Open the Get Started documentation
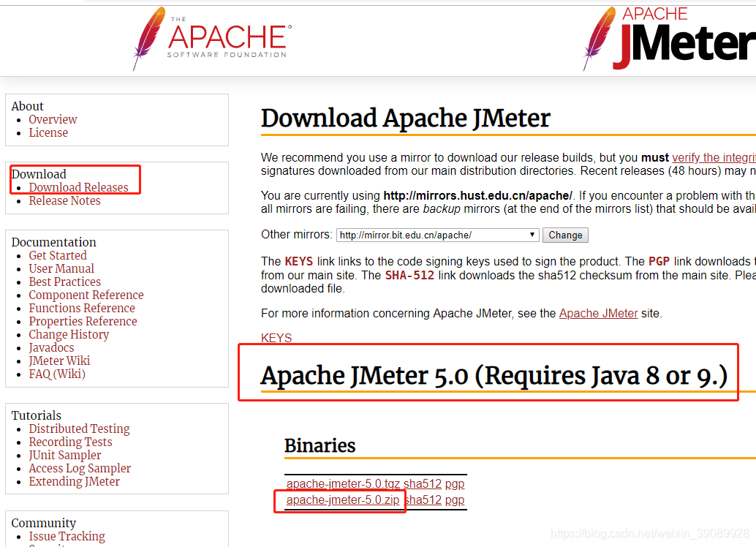The width and height of the screenshot is (756, 547). coord(57,256)
